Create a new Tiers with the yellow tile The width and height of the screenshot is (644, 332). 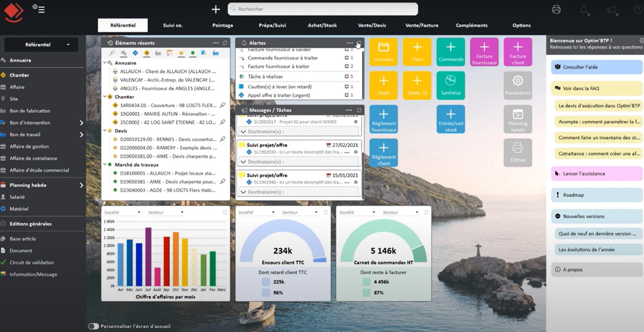[417, 52]
